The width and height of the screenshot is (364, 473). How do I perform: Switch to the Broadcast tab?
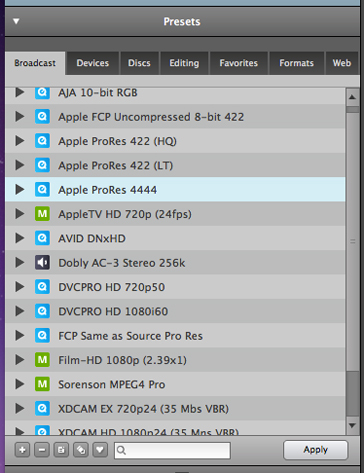tap(35, 63)
